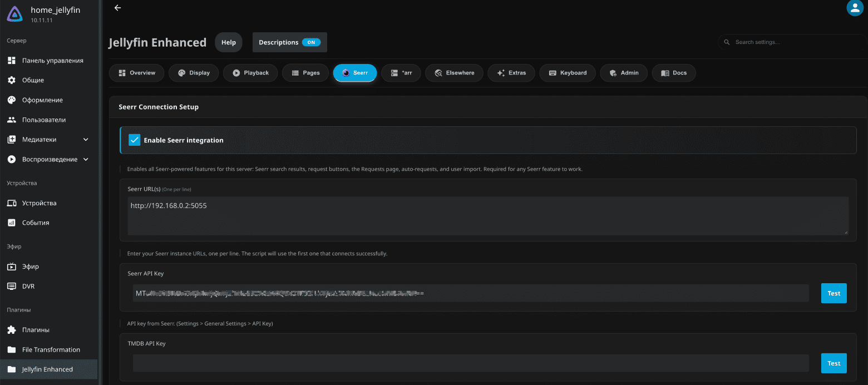Image resolution: width=868 pixels, height=385 pixels.
Task: Click the События chart icon
Action: [x=12, y=223]
